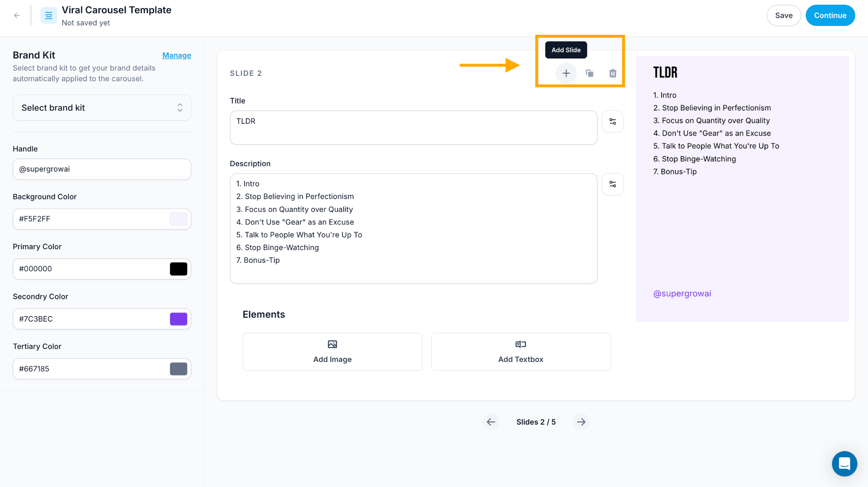Click @supergrowai handle in preview
Screen dimensions: 868x487
[682, 294]
